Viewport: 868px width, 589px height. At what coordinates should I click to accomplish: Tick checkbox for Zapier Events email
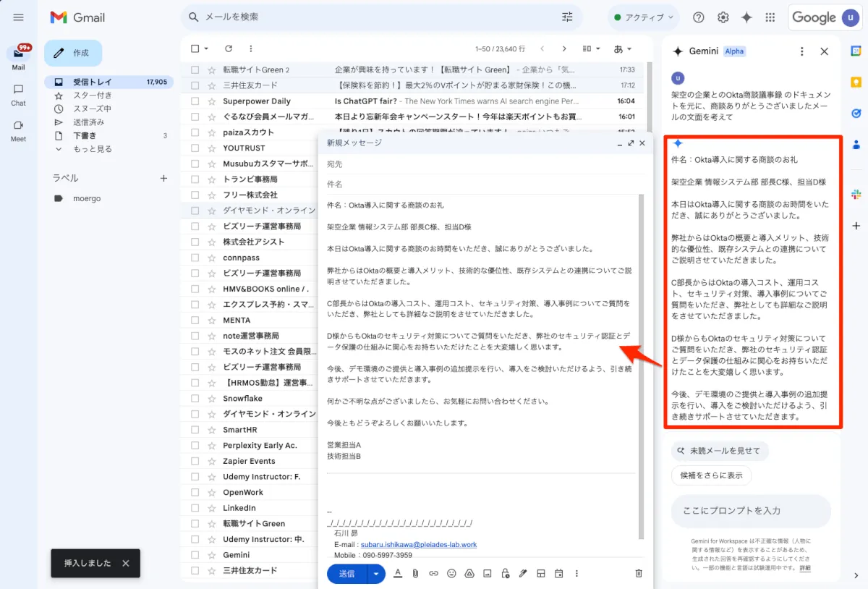(195, 461)
